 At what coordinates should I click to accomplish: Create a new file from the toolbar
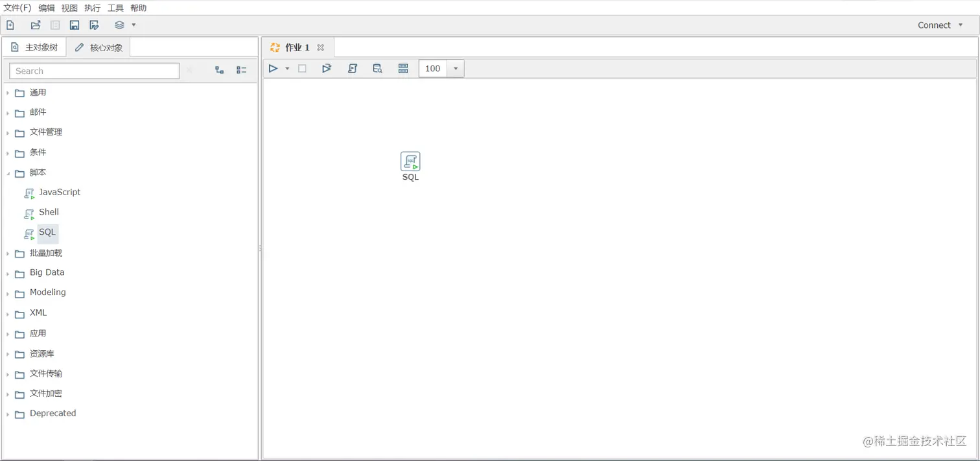tap(10, 25)
